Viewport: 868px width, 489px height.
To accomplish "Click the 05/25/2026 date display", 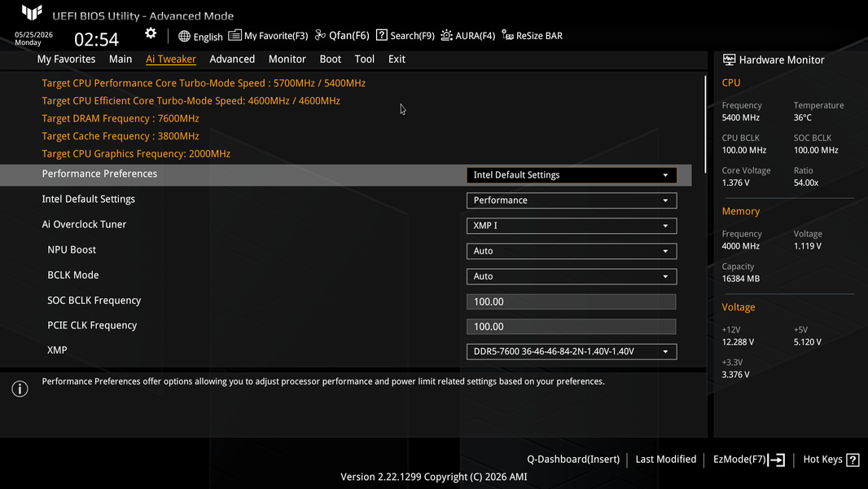I will click(x=33, y=34).
